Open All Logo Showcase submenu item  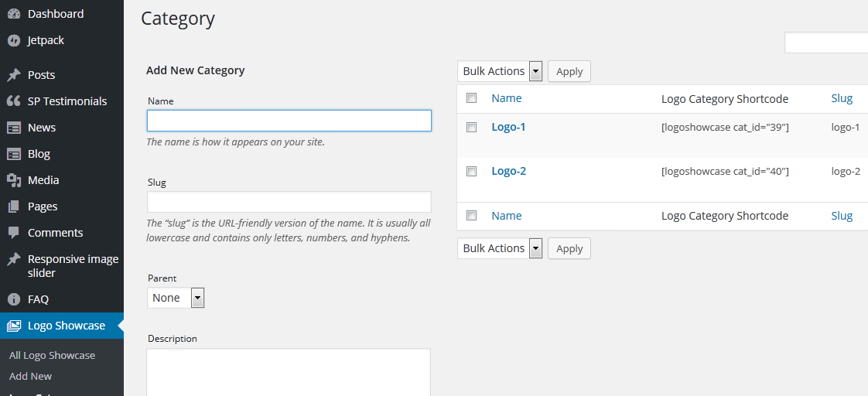(52, 356)
